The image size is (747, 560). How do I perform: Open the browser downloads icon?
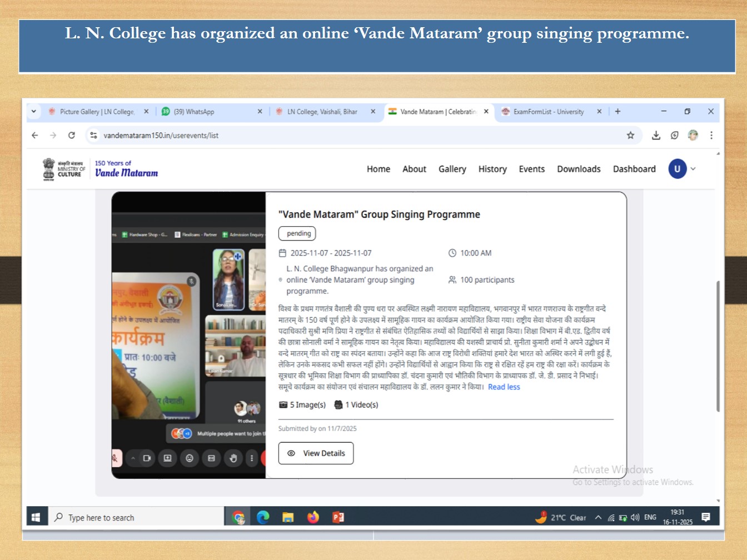point(656,135)
